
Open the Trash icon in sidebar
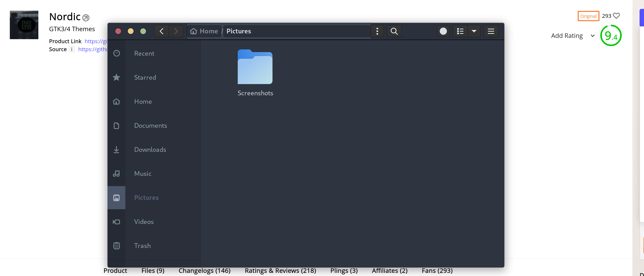(116, 246)
